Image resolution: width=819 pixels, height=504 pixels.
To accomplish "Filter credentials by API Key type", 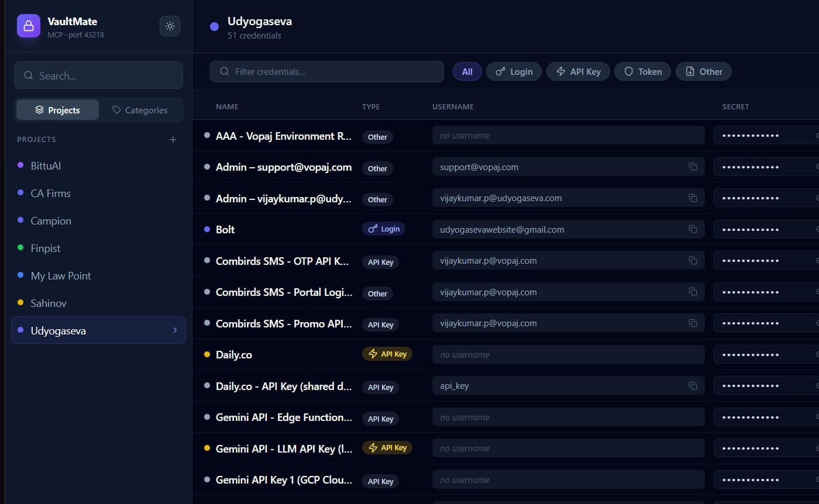I will point(578,71).
